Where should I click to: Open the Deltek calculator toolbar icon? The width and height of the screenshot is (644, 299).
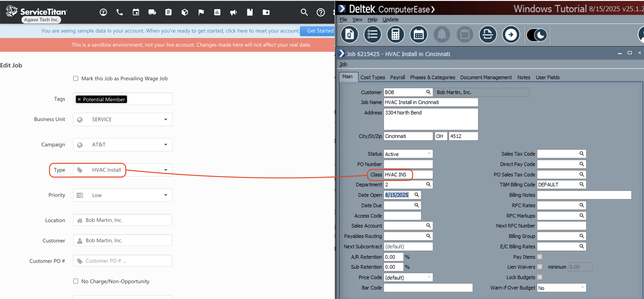pos(395,35)
